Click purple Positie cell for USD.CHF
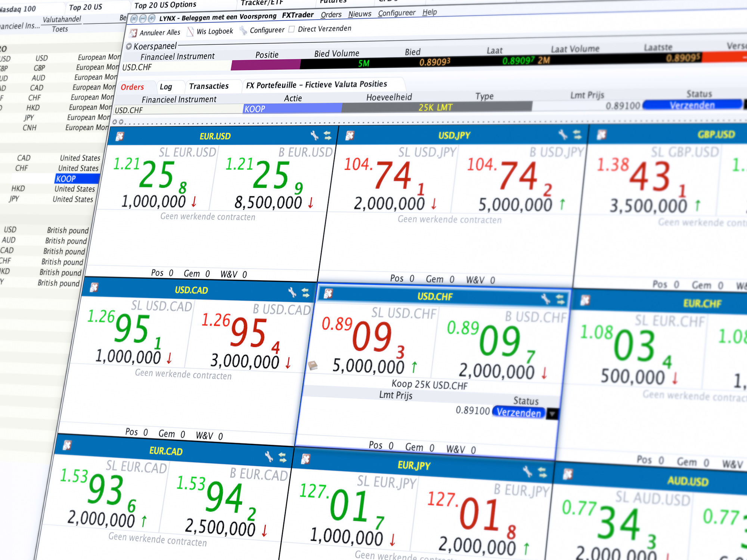The height and width of the screenshot is (560, 747). [x=266, y=65]
